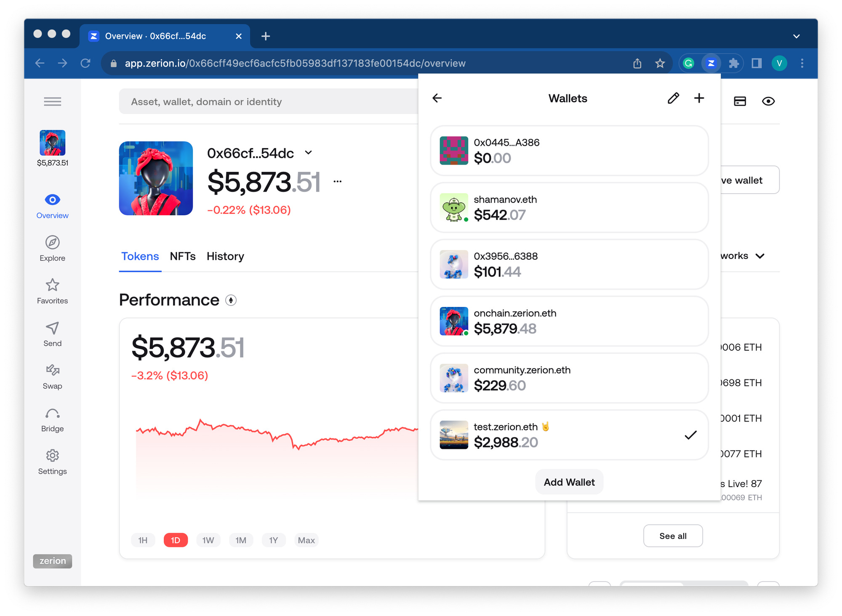Select the 1Y chart range
The width and height of the screenshot is (842, 616).
point(274,540)
